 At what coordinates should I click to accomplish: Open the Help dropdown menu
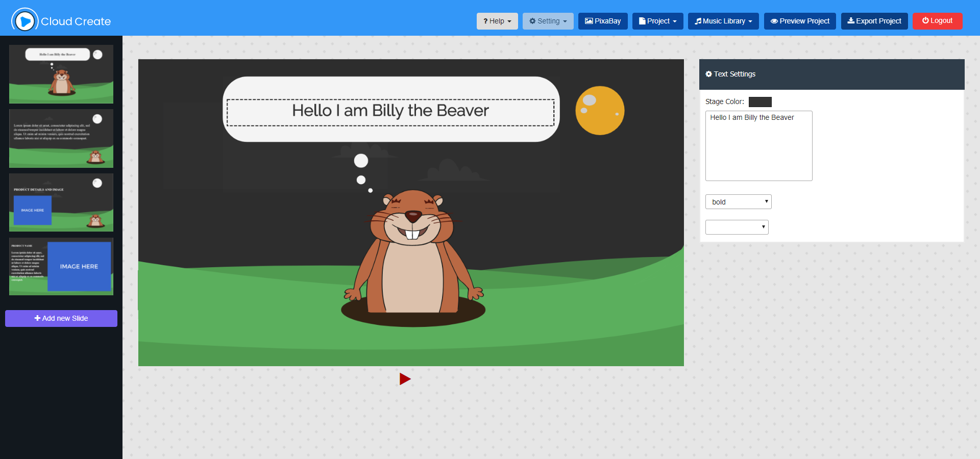(x=497, y=21)
